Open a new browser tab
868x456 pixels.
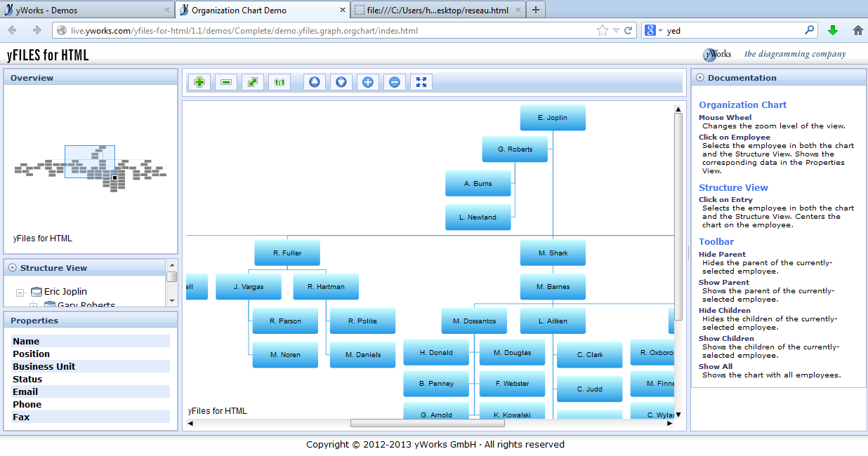536,10
